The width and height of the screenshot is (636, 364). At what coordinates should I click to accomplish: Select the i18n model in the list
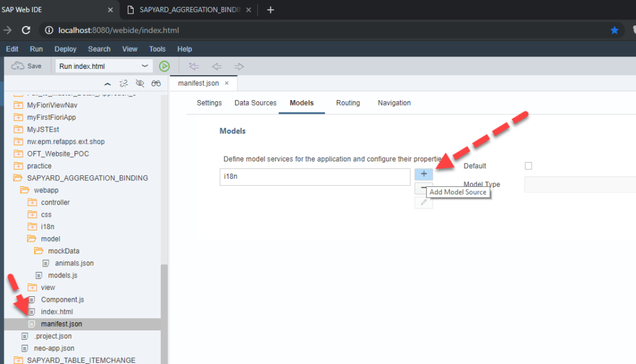[315, 177]
